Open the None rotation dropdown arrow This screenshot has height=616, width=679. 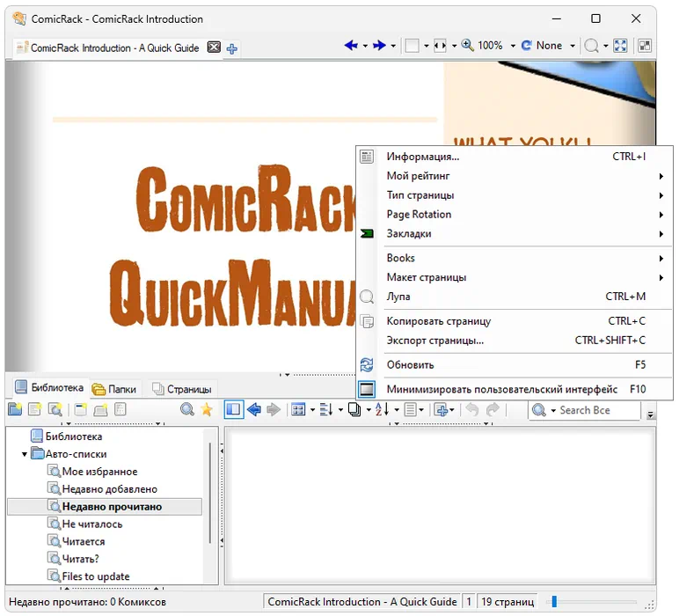tap(573, 46)
